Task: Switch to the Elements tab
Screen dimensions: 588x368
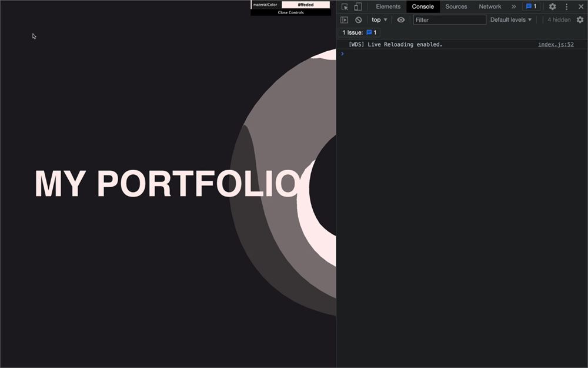Action: click(388, 6)
